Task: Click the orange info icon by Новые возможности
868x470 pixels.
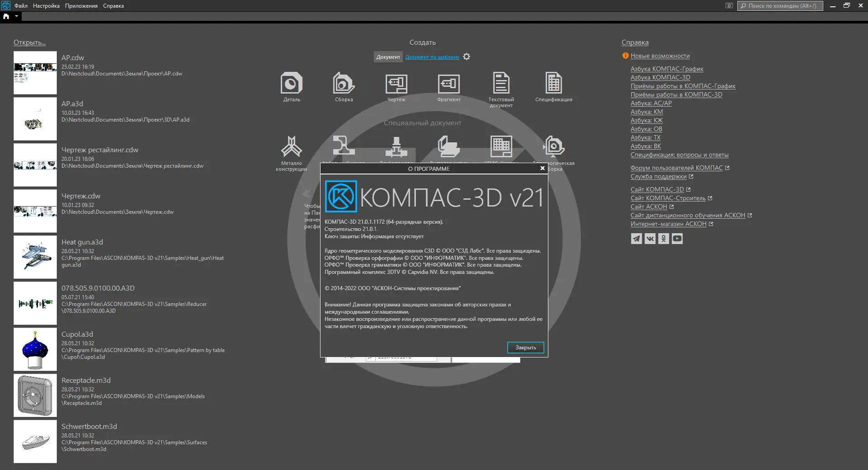Action: tap(625, 56)
